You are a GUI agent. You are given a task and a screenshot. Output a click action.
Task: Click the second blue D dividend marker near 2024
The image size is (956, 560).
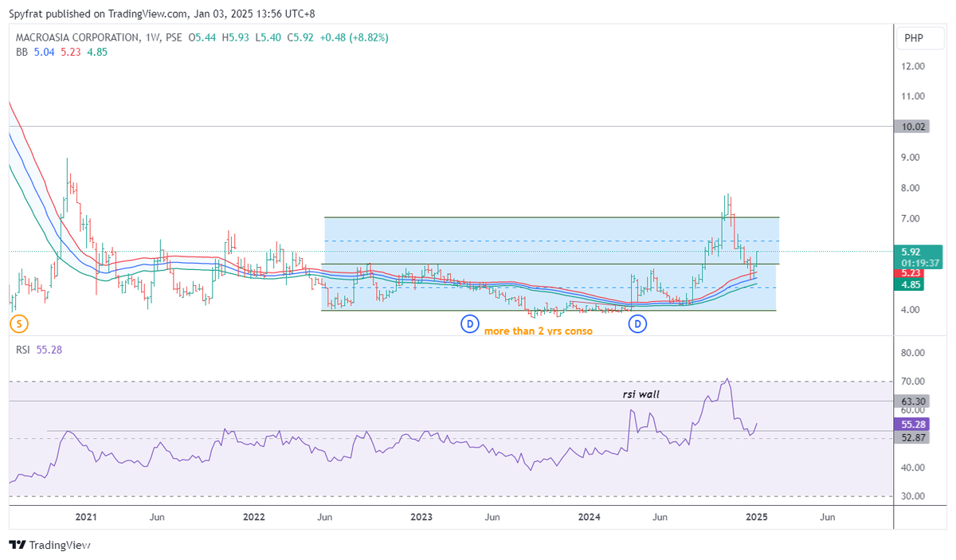pos(638,323)
